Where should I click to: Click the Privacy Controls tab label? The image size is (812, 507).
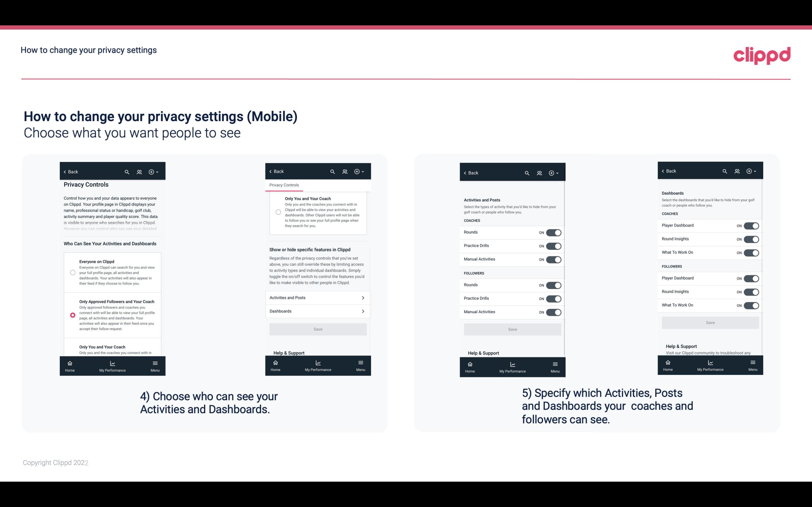[x=284, y=185]
